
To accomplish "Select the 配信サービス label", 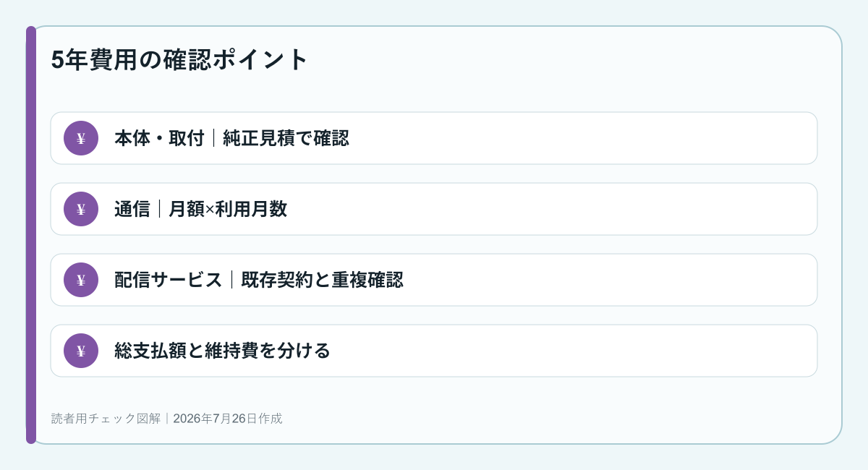I will (169, 280).
